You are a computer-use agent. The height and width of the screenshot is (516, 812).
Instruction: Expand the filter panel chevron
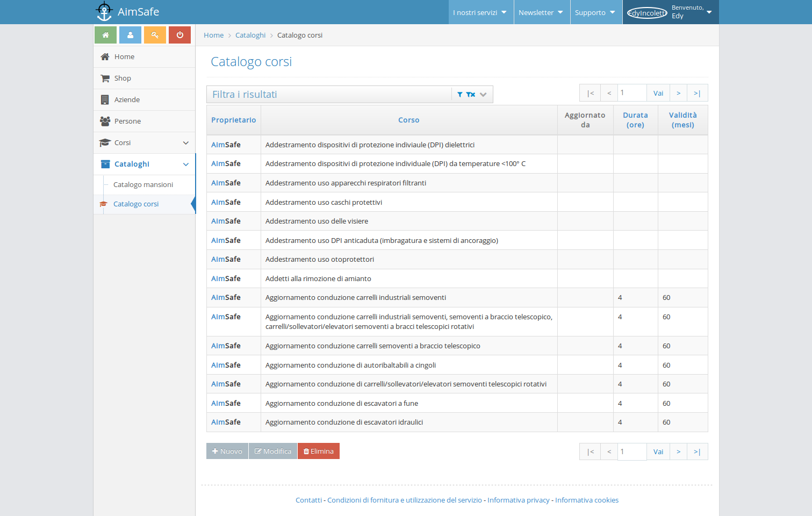pos(483,95)
